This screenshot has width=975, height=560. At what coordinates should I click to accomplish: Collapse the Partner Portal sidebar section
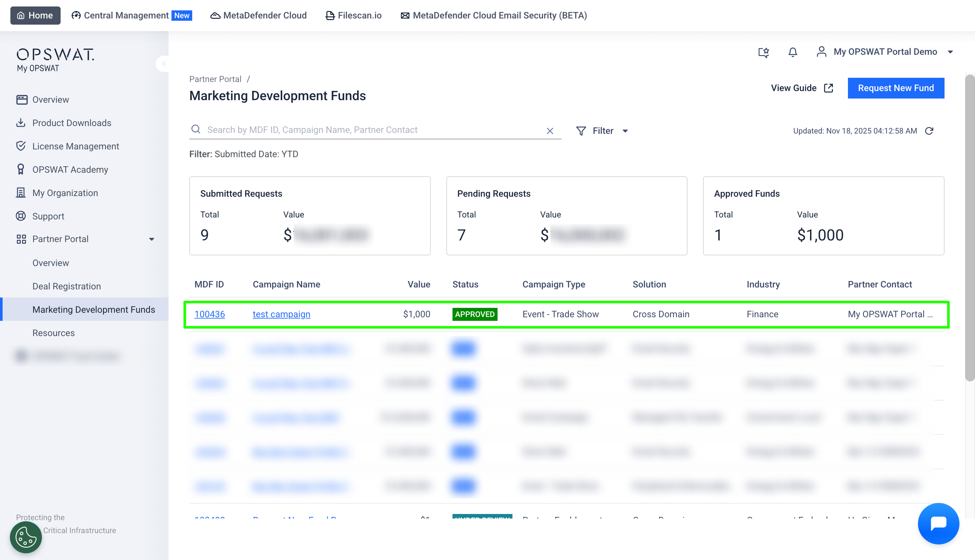pyautogui.click(x=152, y=239)
